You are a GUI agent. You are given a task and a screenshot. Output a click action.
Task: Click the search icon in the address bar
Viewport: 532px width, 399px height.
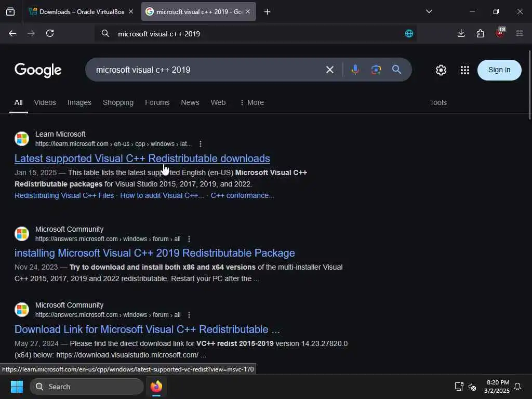coord(105,34)
